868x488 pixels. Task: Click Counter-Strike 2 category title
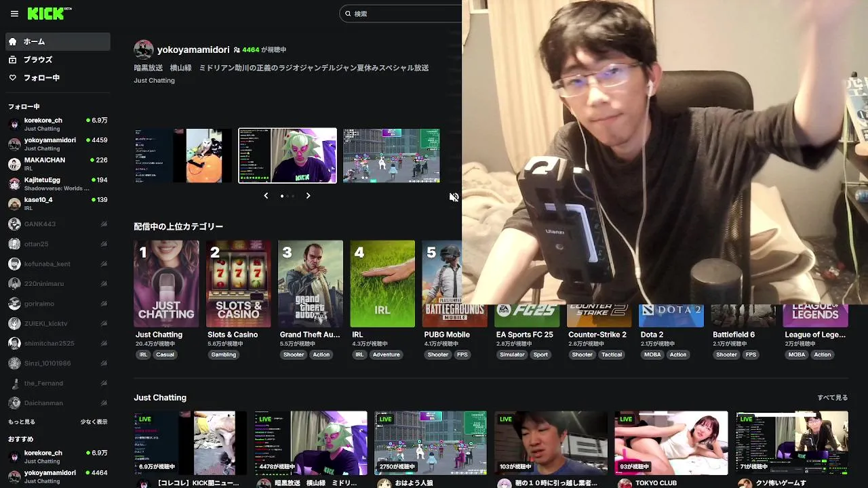[x=597, y=335]
